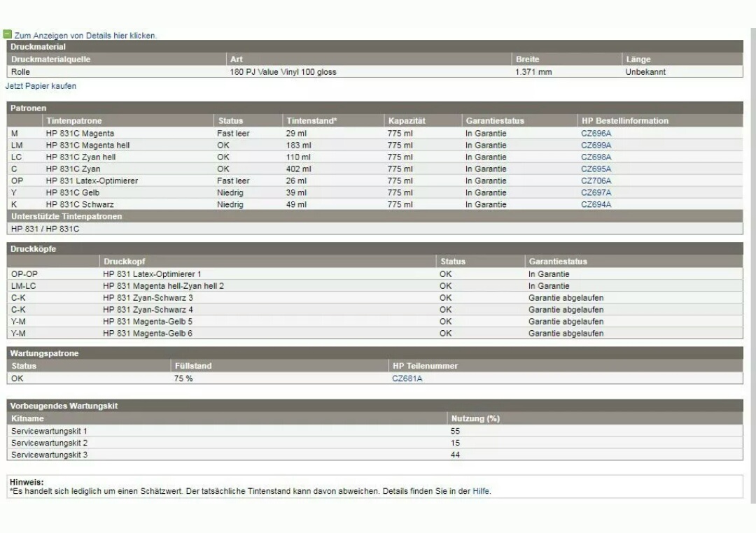This screenshot has height=533, width=756.
Task: Click 'Füllstand' column header
Action: click(193, 366)
